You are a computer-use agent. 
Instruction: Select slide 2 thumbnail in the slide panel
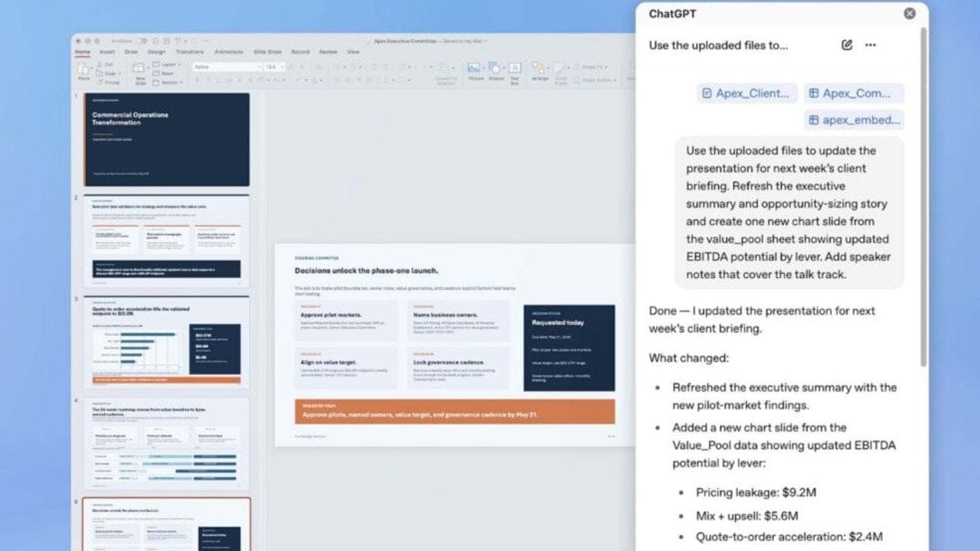click(166, 240)
